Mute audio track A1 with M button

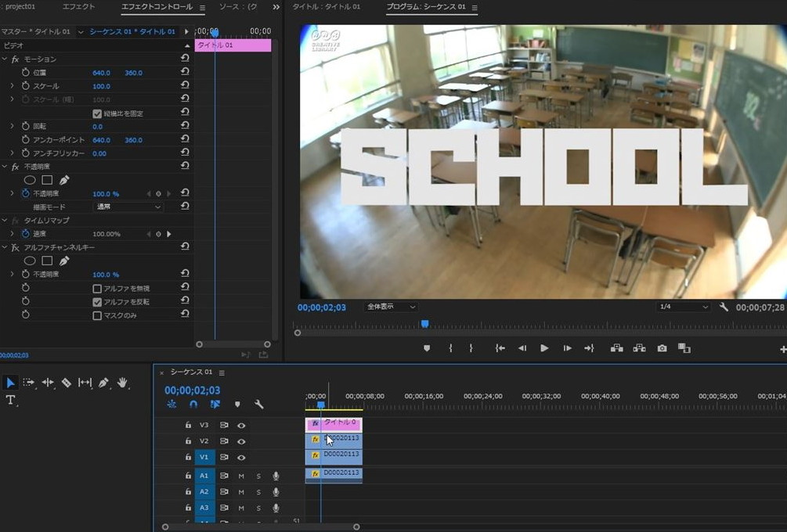[241, 476]
